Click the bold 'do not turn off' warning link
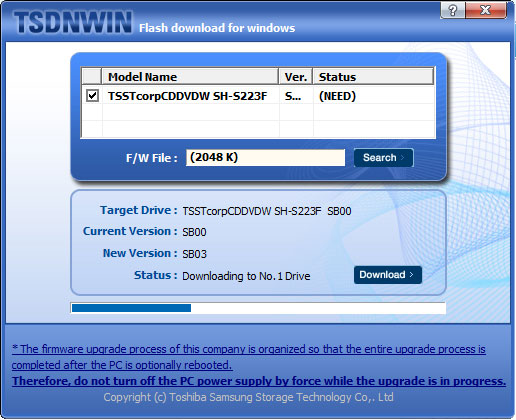This screenshot has width=516, height=420. click(259, 381)
